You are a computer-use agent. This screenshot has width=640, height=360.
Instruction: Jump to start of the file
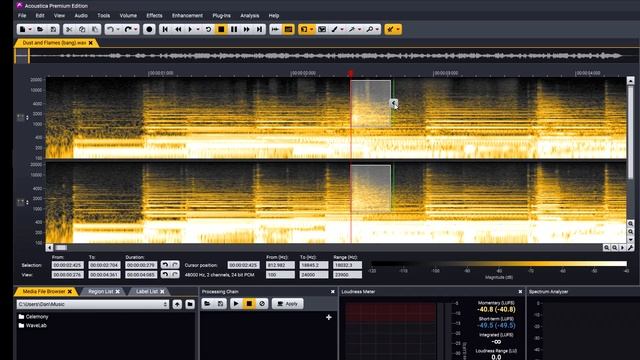165,29
